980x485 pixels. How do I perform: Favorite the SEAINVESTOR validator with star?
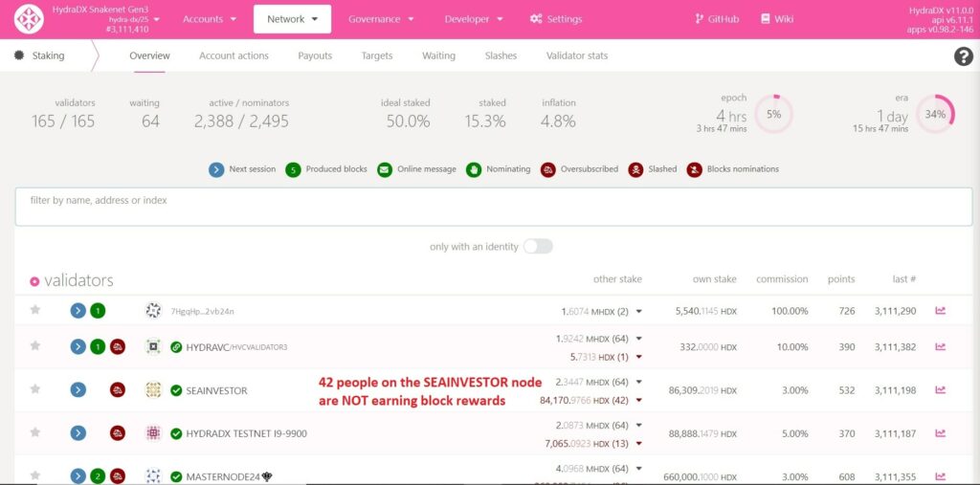coord(35,389)
